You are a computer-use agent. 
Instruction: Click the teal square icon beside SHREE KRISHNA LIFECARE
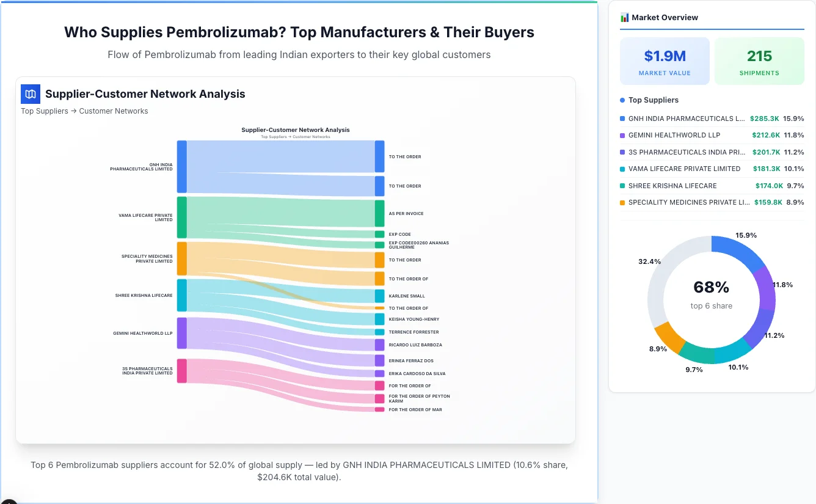coord(622,186)
